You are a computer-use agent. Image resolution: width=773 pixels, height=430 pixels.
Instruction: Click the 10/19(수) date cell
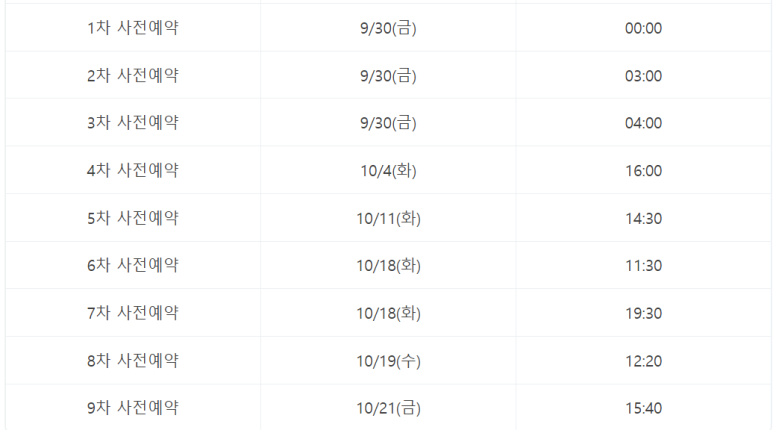(x=388, y=360)
